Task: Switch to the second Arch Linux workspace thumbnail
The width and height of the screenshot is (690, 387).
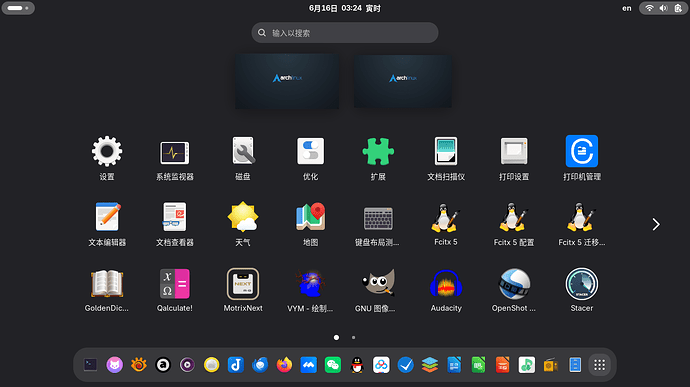Action: 403,81
